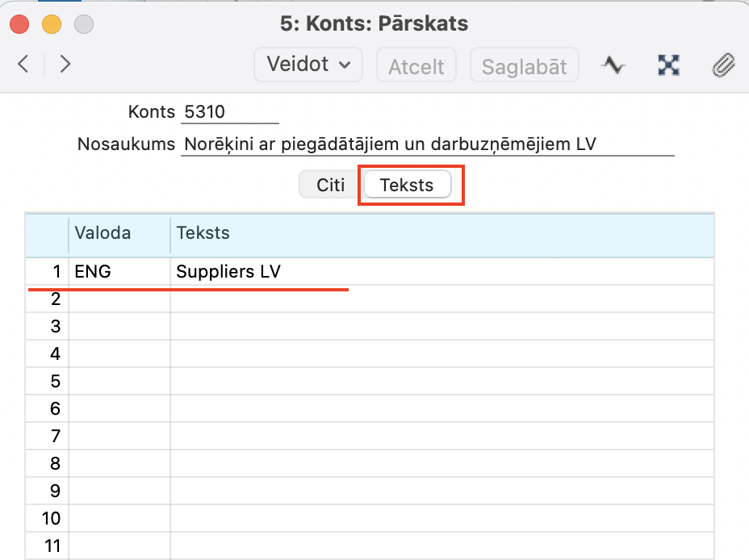Click the expand window arrows icon
Image resolution: width=749 pixels, height=560 pixels.
coord(668,65)
